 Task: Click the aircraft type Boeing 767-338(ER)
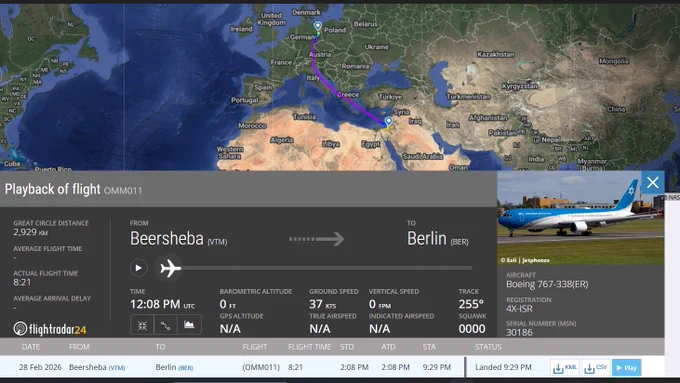[x=547, y=284]
